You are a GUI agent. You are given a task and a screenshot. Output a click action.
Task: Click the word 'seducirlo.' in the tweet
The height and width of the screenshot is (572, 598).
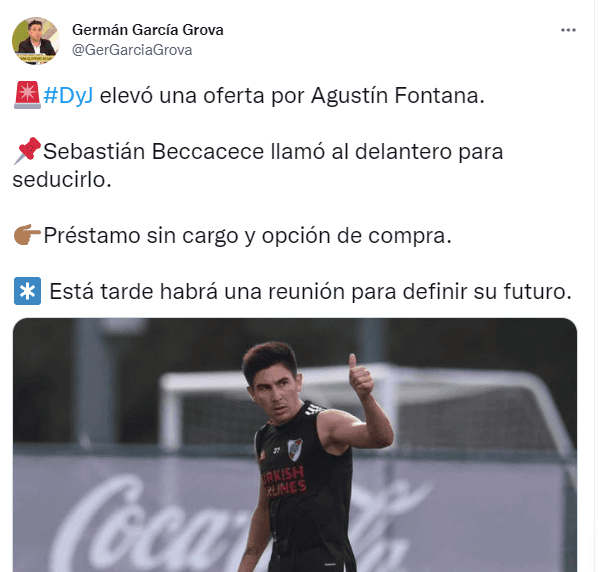point(62,180)
